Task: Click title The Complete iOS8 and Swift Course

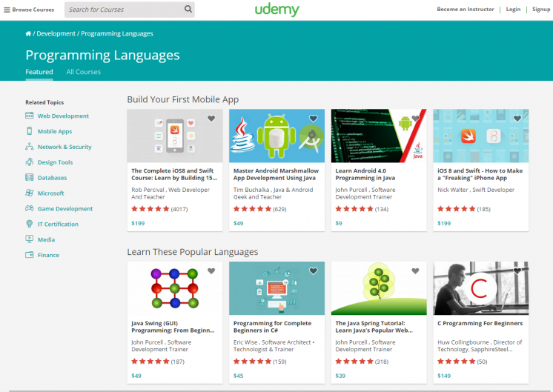Action: point(174,174)
